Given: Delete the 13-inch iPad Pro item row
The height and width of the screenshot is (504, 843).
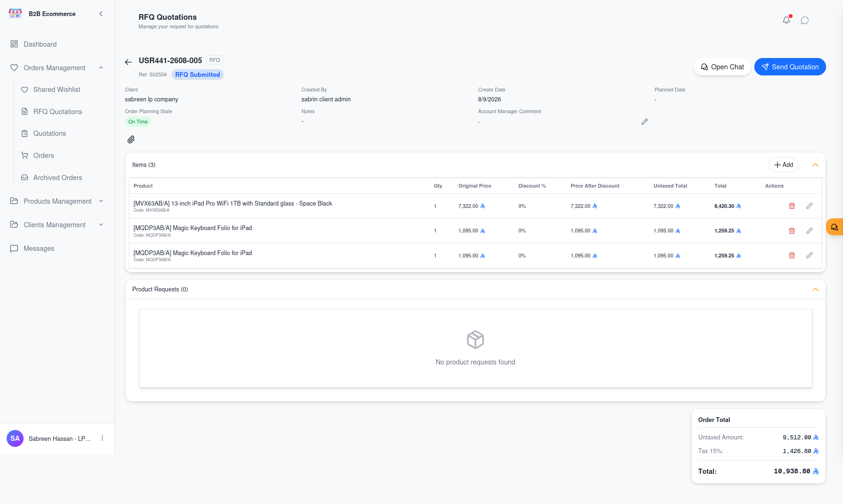Looking at the screenshot, I should pyautogui.click(x=792, y=206).
